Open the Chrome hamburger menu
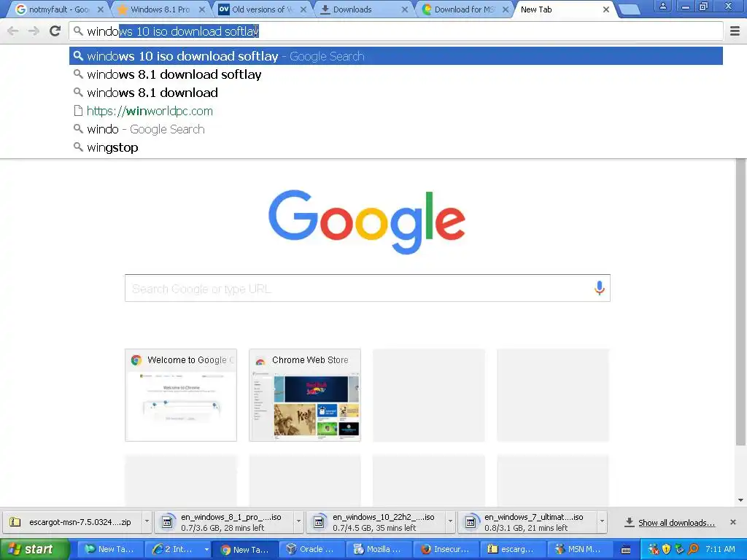Viewport: 747px width, 560px height. tap(735, 31)
